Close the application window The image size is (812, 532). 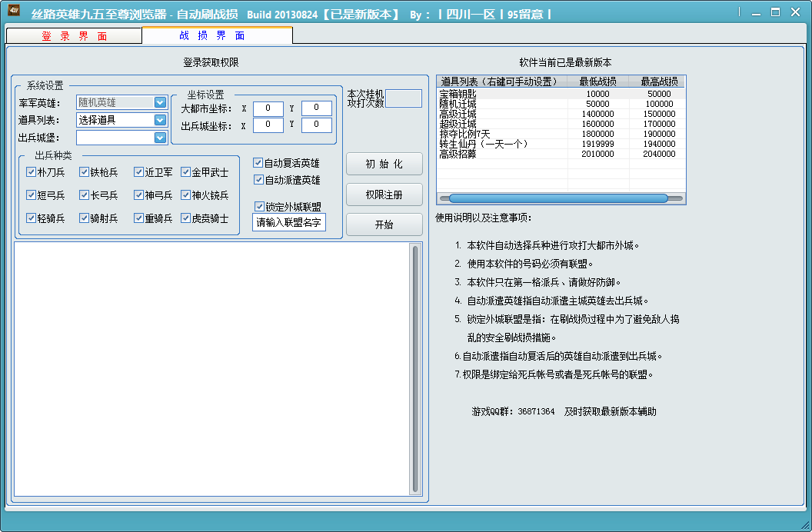pyautogui.click(x=795, y=12)
